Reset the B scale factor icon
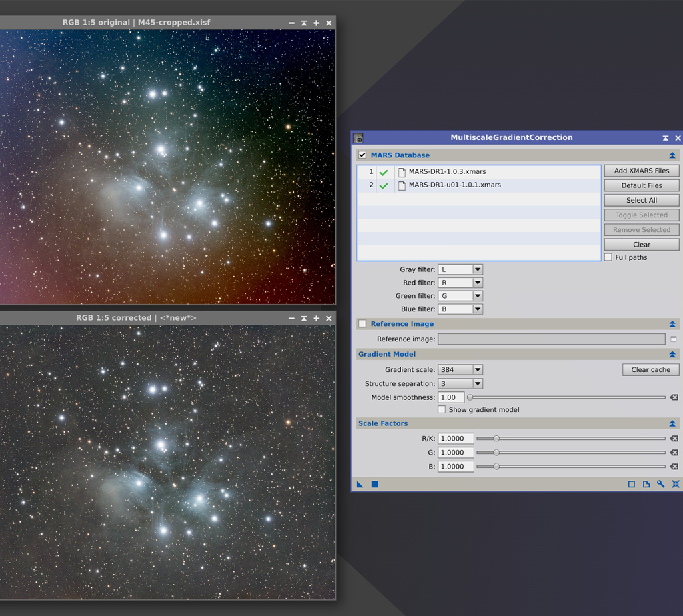683x616 pixels. (674, 466)
